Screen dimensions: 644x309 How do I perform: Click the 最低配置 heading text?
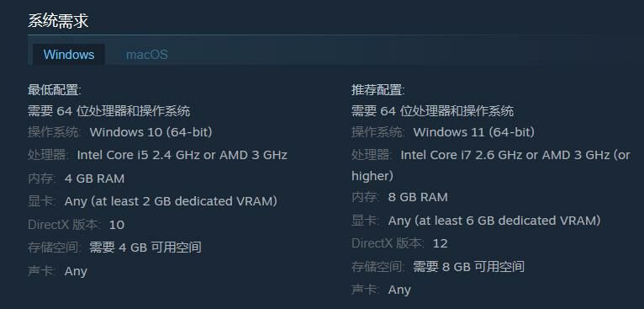pos(54,90)
